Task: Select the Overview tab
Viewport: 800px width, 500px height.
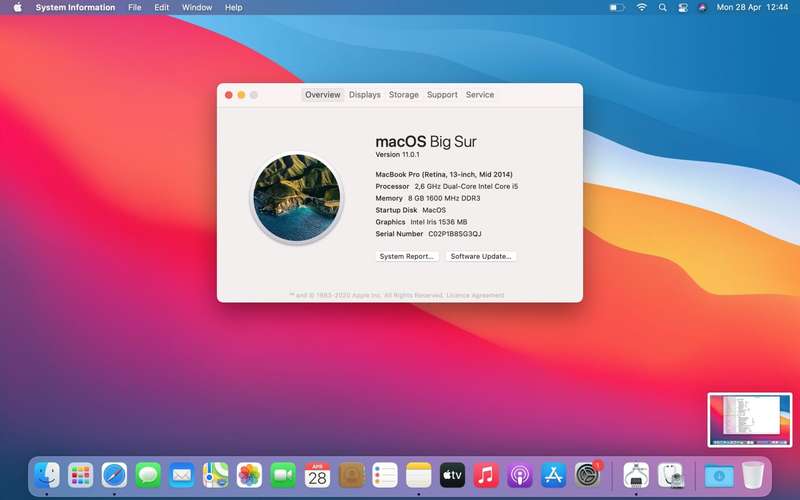Action: 322,95
